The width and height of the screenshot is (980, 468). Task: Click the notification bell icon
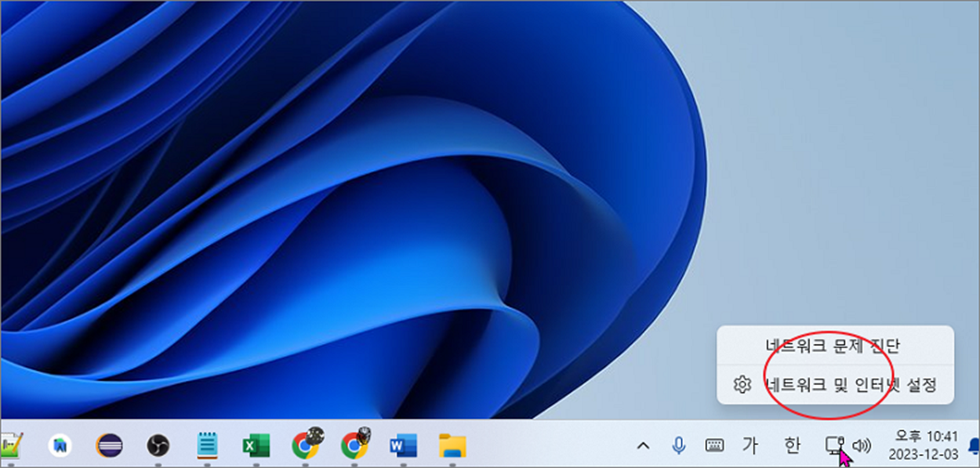tap(975, 446)
